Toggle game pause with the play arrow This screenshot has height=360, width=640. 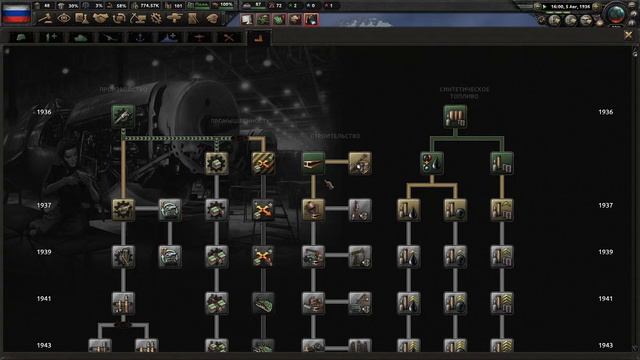544,7
